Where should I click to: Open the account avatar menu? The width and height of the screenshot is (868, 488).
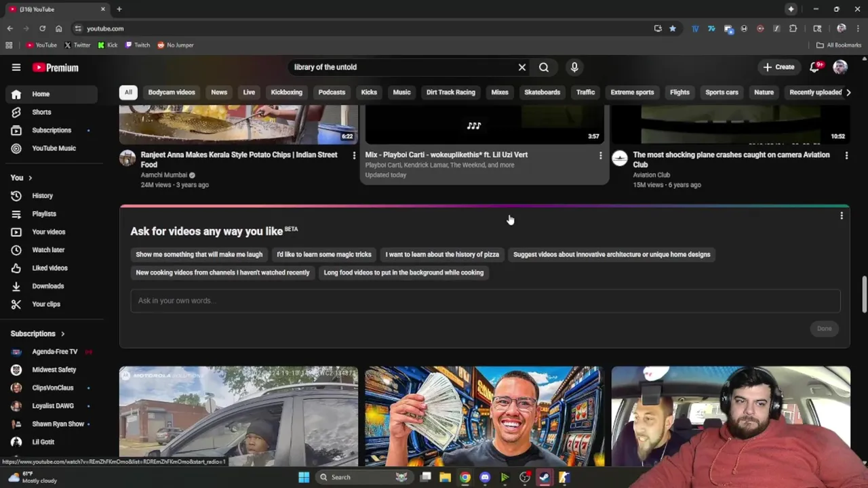pyautogui.click(x=840, y=67)
